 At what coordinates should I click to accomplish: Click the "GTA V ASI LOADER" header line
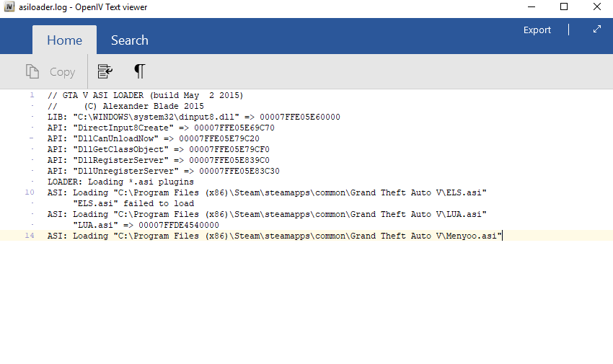pos(146,95)
